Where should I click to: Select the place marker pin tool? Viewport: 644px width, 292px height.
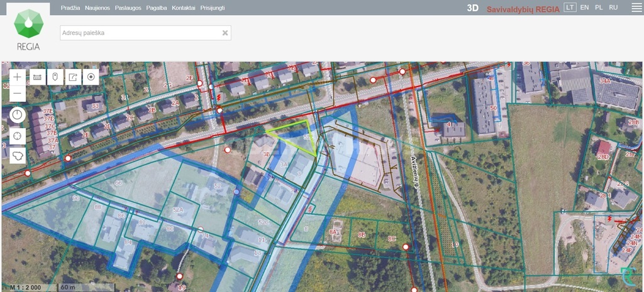(55, 77)
